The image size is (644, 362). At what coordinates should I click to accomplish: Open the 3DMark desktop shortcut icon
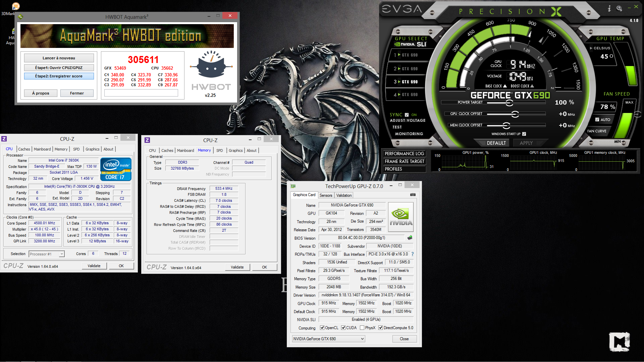pos(15,7)
